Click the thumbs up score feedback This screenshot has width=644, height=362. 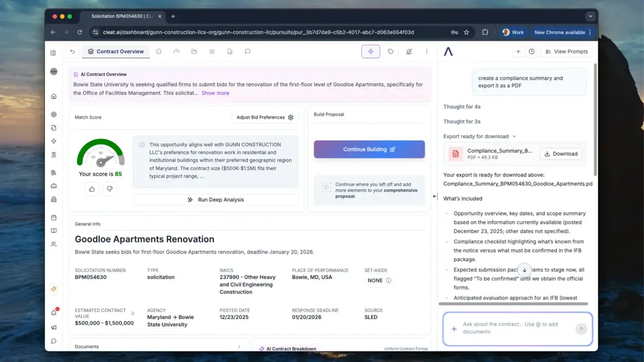tap(92, 189)
